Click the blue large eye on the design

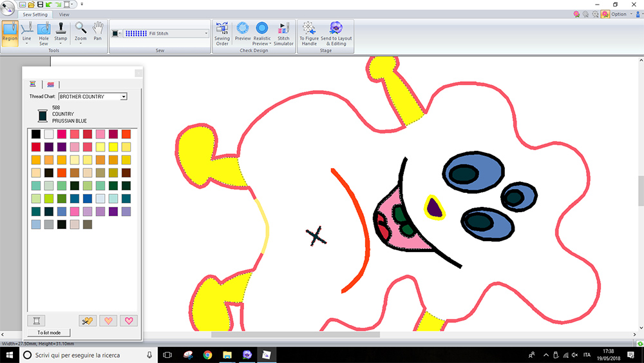click(x=473, y=172)
